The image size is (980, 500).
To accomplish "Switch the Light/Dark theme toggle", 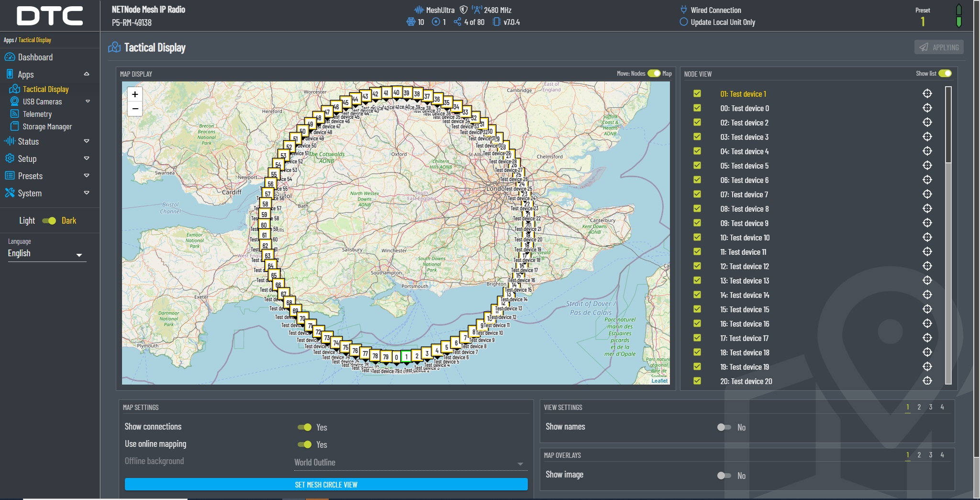I will 49,221.
